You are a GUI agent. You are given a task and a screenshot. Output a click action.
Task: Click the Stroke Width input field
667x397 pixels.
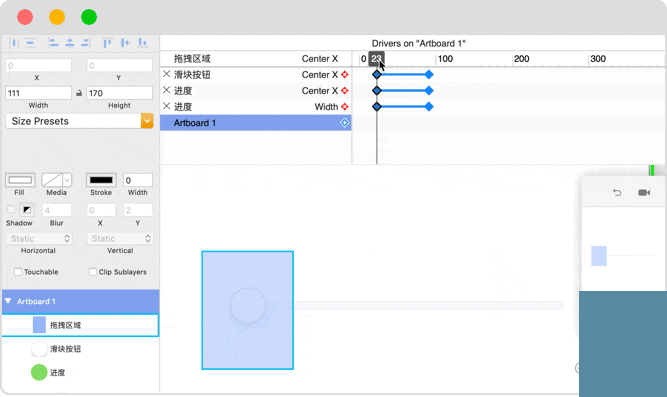click(x=138, y=180)
